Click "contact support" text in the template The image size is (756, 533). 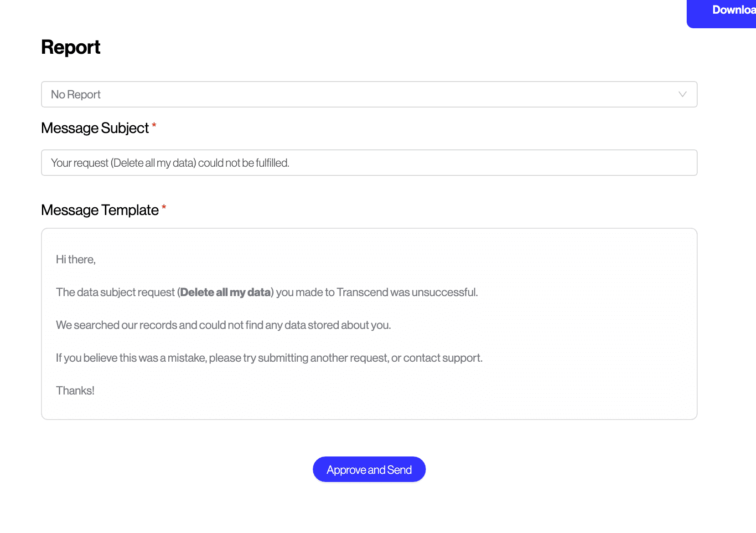(442, 358)
